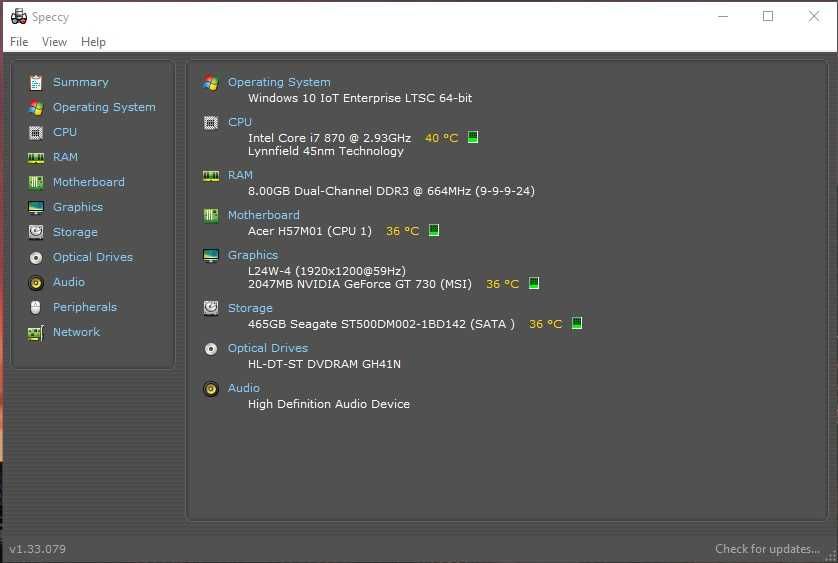
Task: Click Check for updates link
Action: [x=767, y=549]
